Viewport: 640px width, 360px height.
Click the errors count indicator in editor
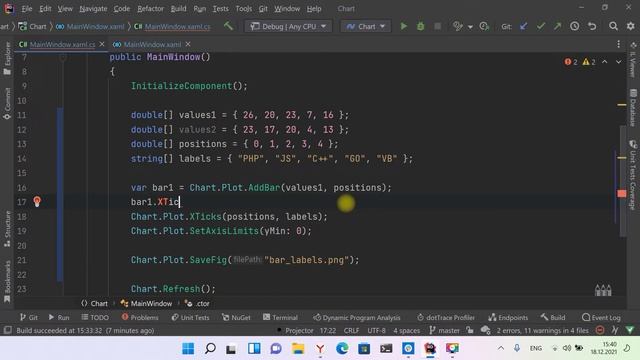pyautogui.click(x=571, y=62)
